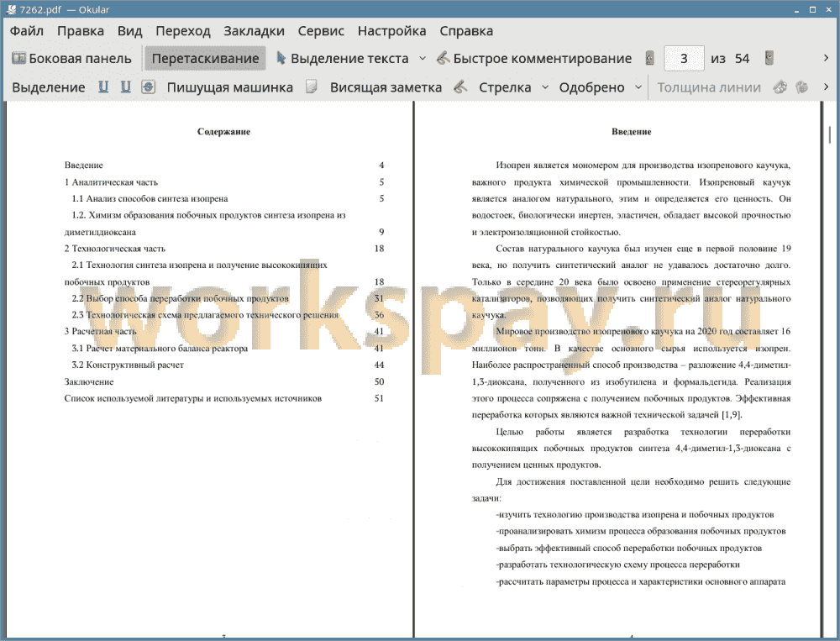
Task: Select the inline note icon before Висящая заметка
Action: tap(312, 87)
